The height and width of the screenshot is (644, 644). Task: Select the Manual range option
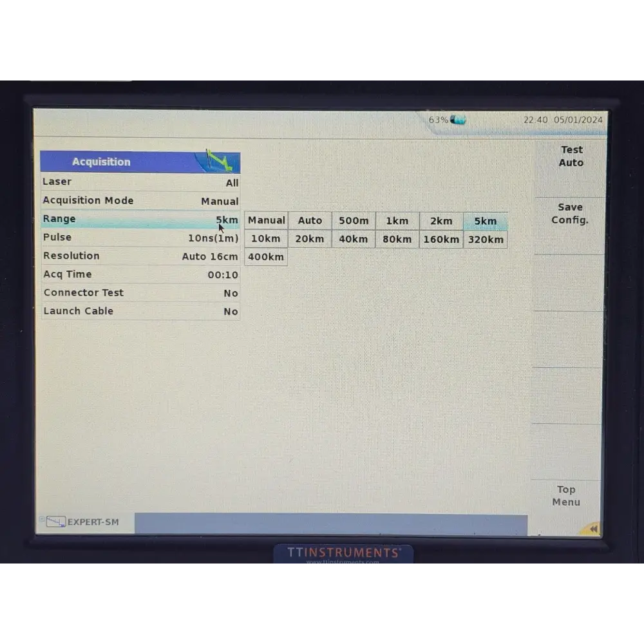[266, 220]
